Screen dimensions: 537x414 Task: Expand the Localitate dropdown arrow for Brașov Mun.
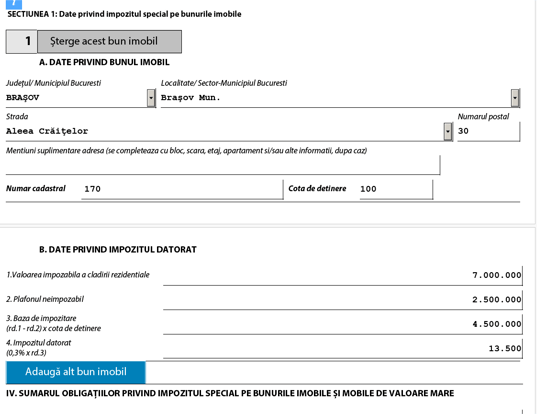[515, 98]
